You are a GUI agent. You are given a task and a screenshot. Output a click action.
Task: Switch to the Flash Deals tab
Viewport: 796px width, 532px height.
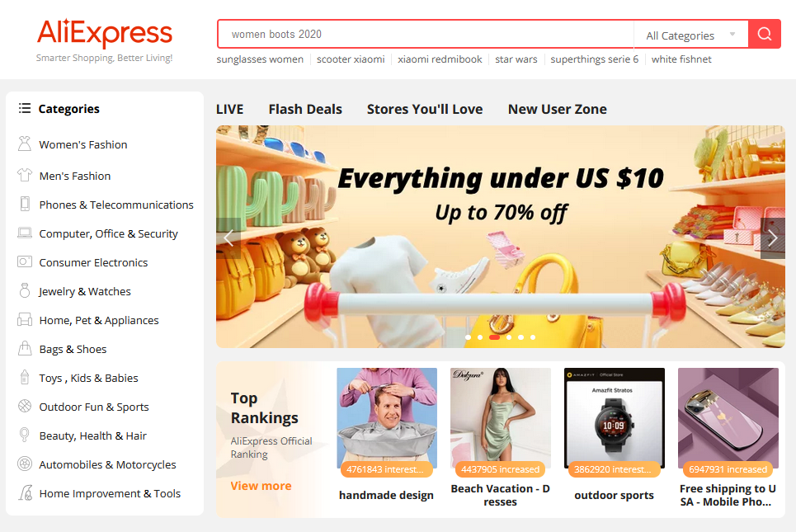305,109
